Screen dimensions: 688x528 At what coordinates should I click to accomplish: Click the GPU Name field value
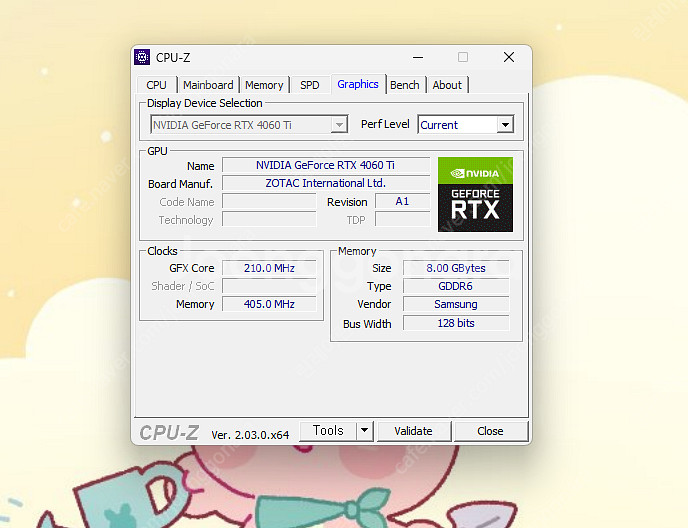tap(326, 165)
